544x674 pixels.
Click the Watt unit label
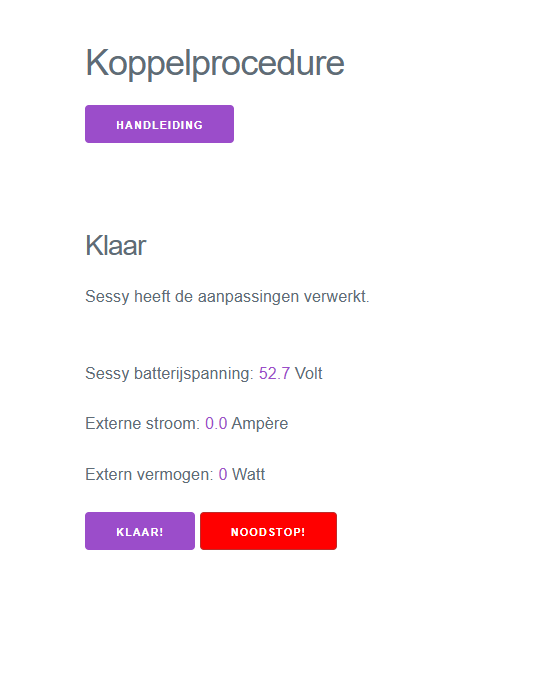click(x=248, y=475)
